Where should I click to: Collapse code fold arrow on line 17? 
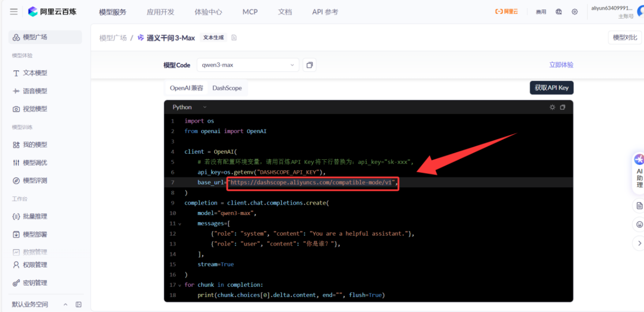[179, 285]
